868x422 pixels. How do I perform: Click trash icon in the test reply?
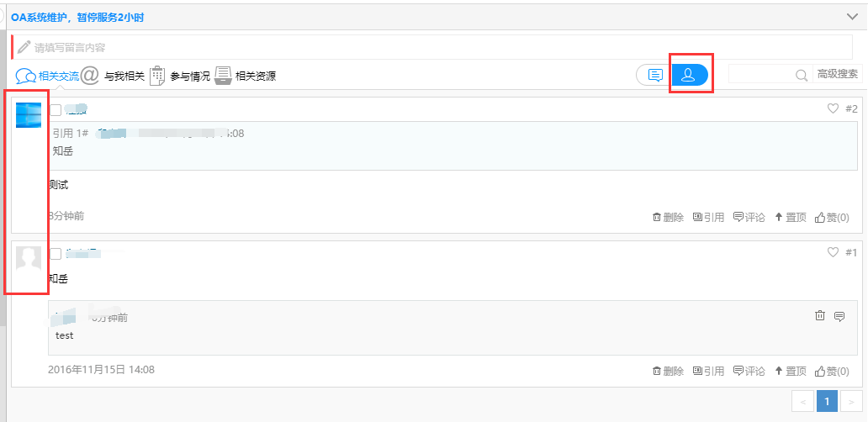[820, 316]
